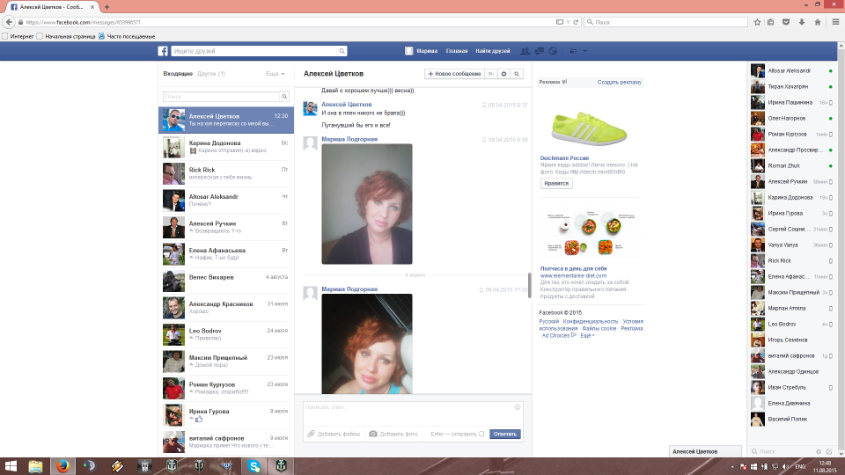Open conversation with Карина Додонова
Image resolution: width=845 pixels, height=475 pixels.
226,147
